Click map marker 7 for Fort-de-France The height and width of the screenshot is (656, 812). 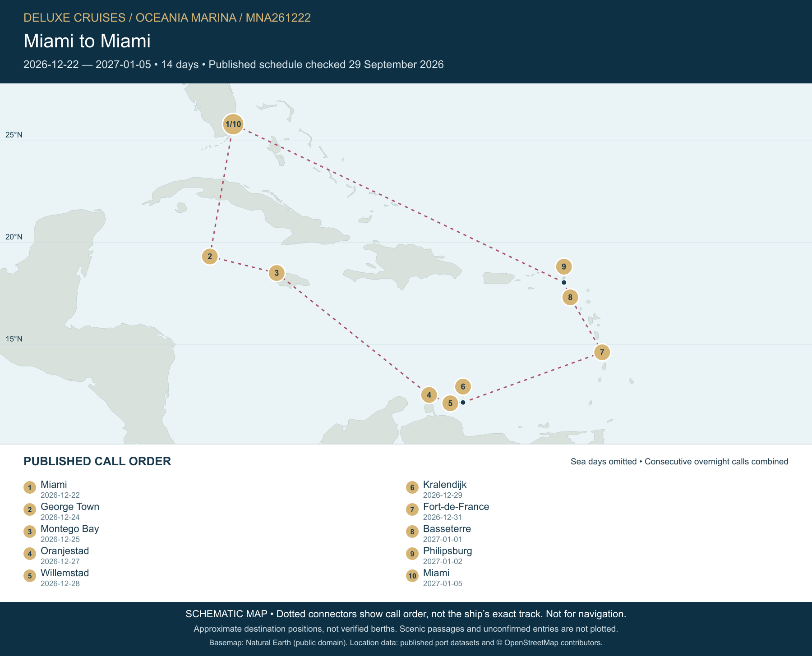pyautogui.click(x=602, y=352)
